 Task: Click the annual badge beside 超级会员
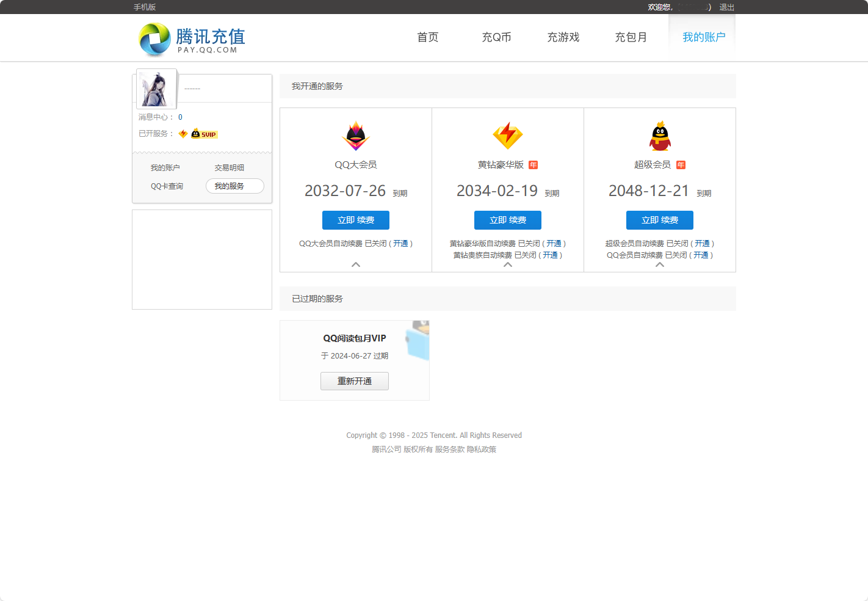pos(681,165)
